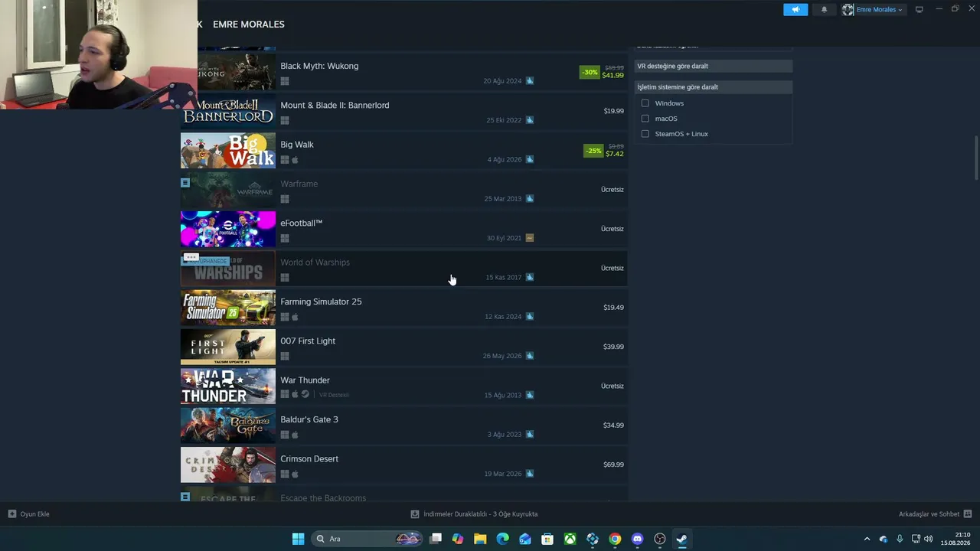The width and height of the screenshot is (980, 551).
Task: Open Steam announcements megaphone button
Action: point(795,9)
